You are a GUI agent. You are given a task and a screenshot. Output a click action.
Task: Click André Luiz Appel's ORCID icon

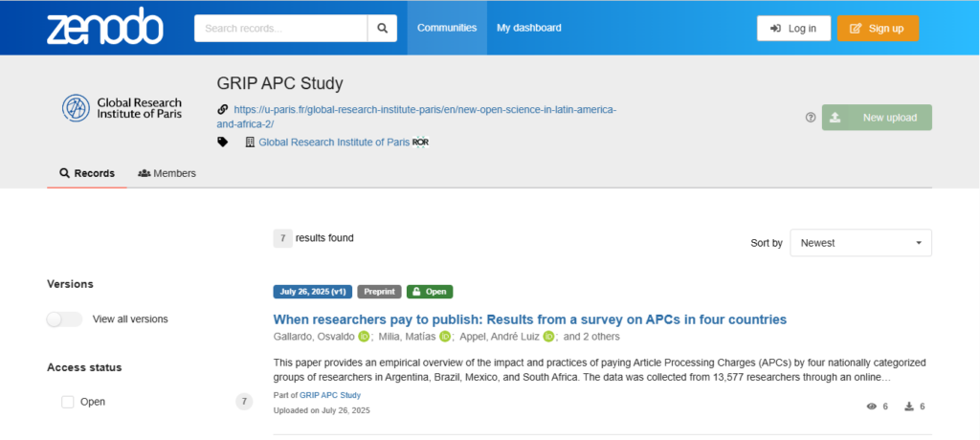(548, 337)
